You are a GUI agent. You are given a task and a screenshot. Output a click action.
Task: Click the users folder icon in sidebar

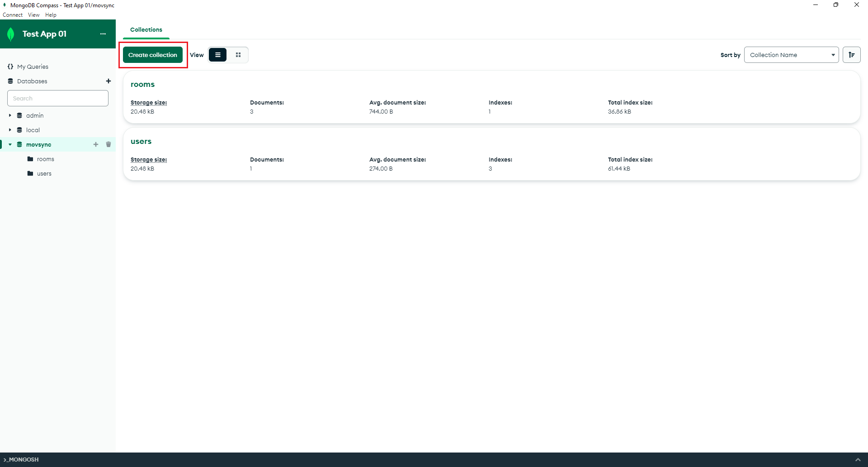pyautogui.click(x=30, y=173)
